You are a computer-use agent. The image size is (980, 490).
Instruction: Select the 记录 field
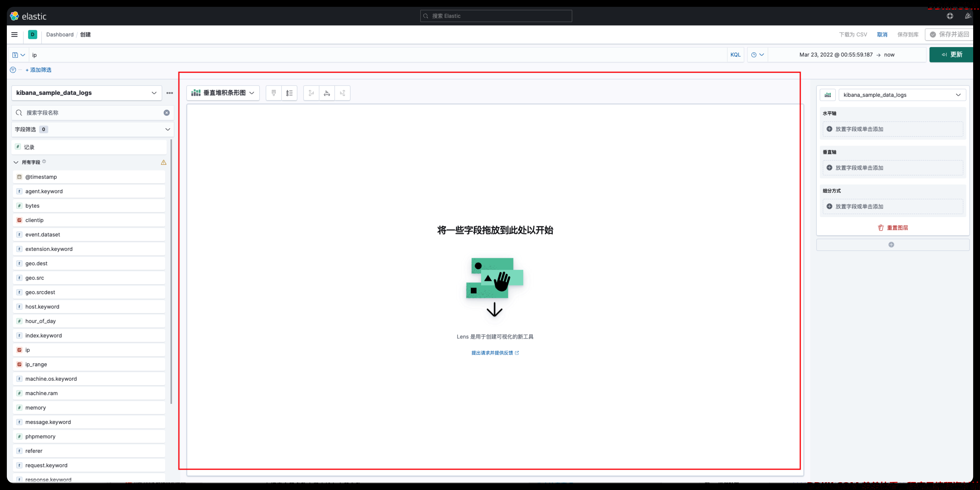click(89, 147)
